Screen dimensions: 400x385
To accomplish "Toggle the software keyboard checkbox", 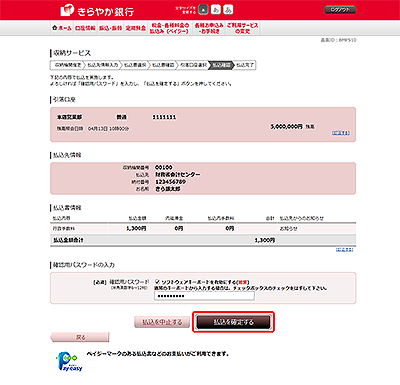I will tap(157, 282).
